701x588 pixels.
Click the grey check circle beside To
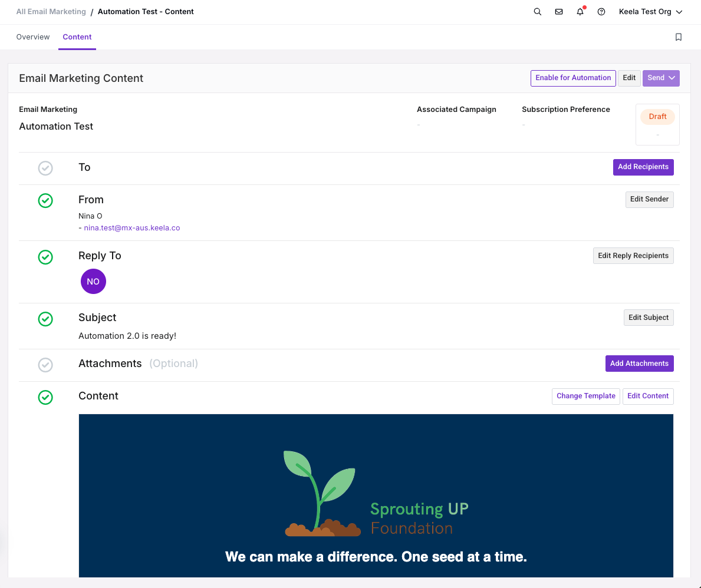45,169
